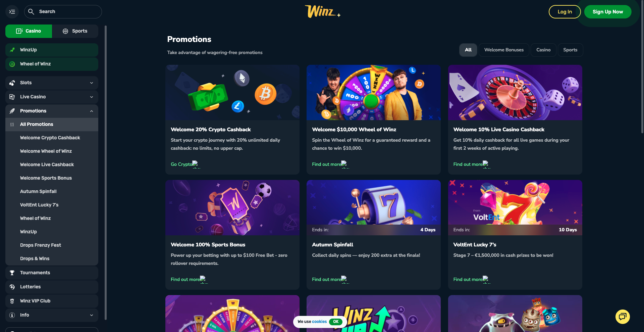Switch to the Sports mode toggle

pos(75,31)
